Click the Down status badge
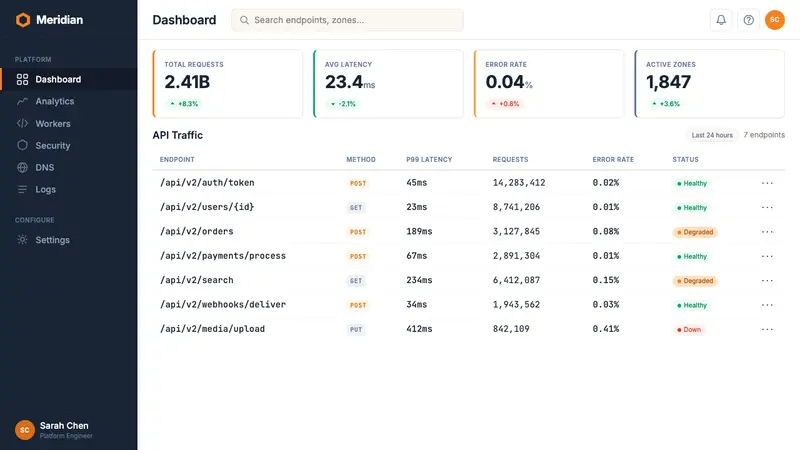The image size is (800, 450). [689, 330]
